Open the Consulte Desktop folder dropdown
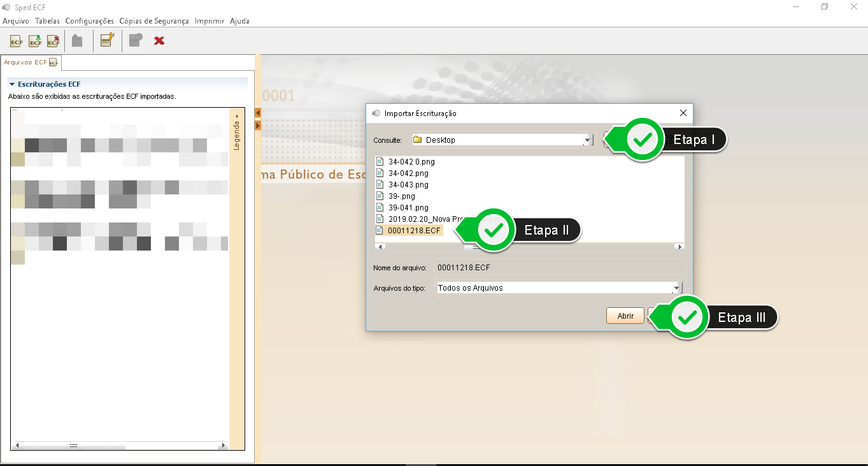This screenshot has width=868, height=466. coord(588,140)
